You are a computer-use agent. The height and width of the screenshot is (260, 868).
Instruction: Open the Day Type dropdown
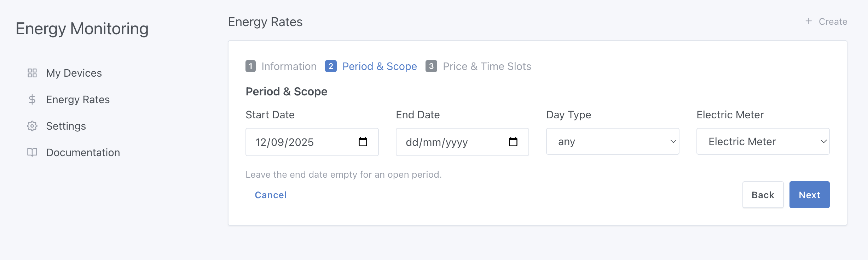point(613,141)
